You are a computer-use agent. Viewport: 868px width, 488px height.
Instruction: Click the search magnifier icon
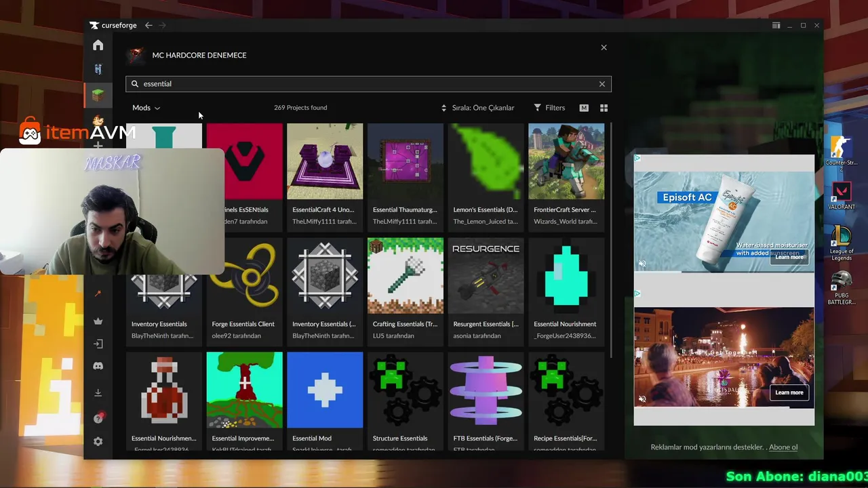(x=135, y=84)
